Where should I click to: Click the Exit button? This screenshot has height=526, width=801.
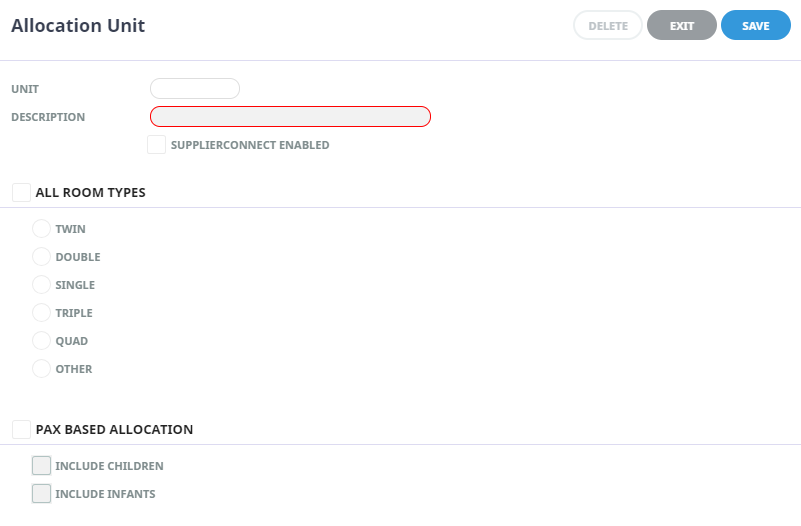pos(681,26)
